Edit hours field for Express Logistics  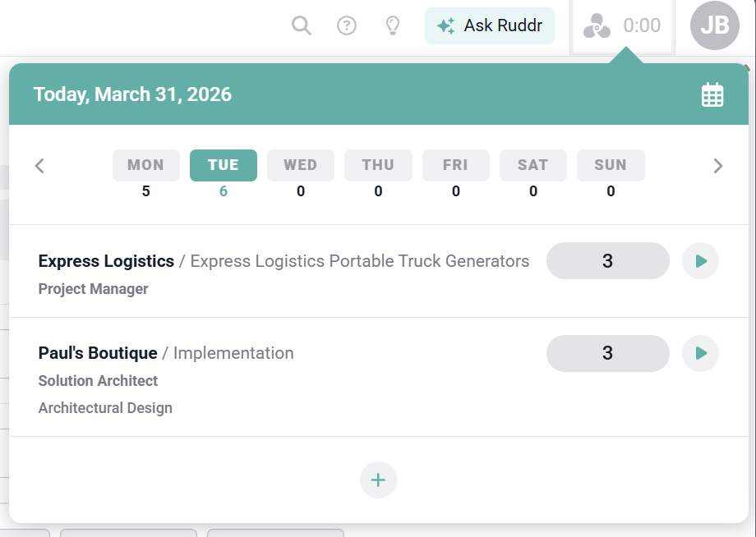pyautogui.click(x=607, y=261)
